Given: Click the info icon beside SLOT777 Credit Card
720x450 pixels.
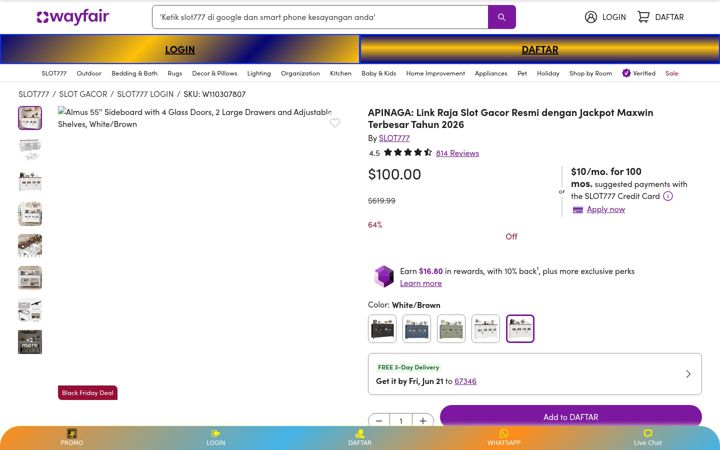Looking at the screenshot, I should (668, 196).
